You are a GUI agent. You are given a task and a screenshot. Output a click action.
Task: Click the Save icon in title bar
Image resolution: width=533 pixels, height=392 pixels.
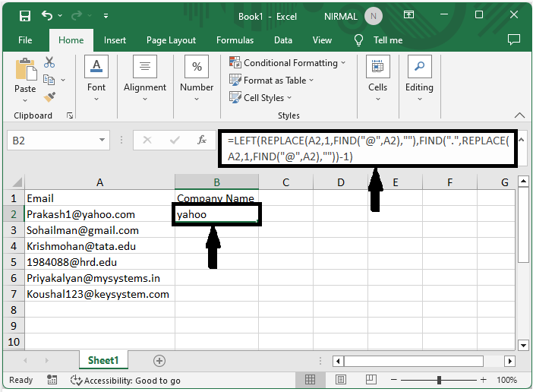pyautogui.click(x=24, y=15)
